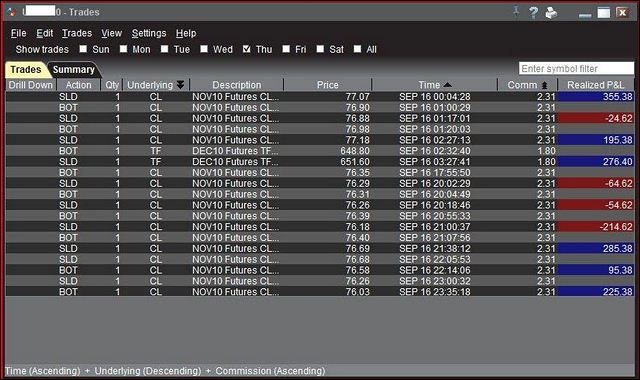
Task: Click the 1.80 commission at 03:27:41
Action: coord(527,162)
